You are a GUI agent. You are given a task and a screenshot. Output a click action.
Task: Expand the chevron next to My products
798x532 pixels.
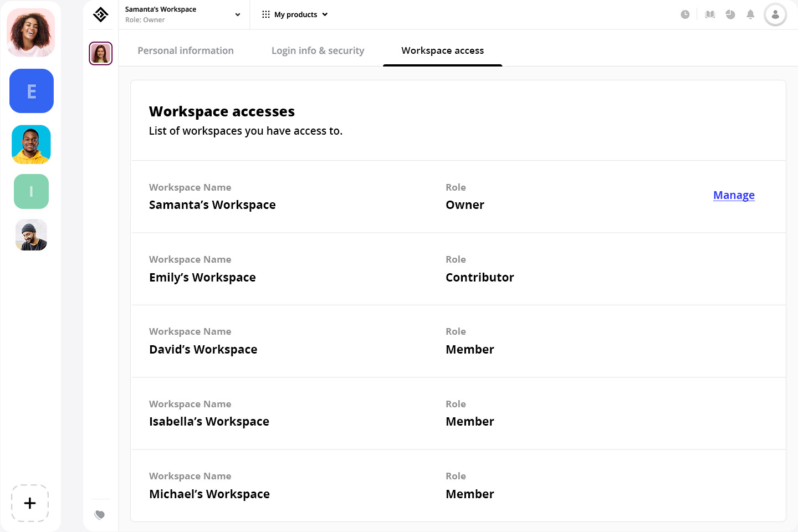pyautogui.click(x=326, y=15)
